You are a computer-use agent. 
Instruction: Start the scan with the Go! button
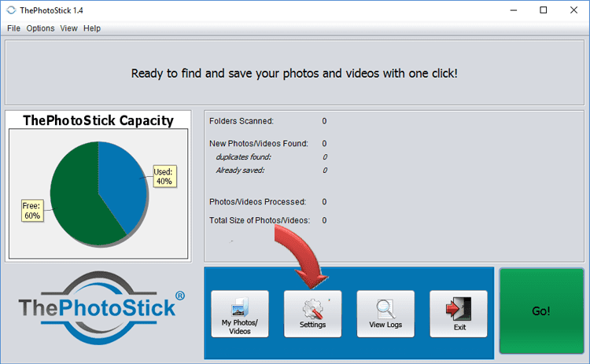[x=541, y=311]
